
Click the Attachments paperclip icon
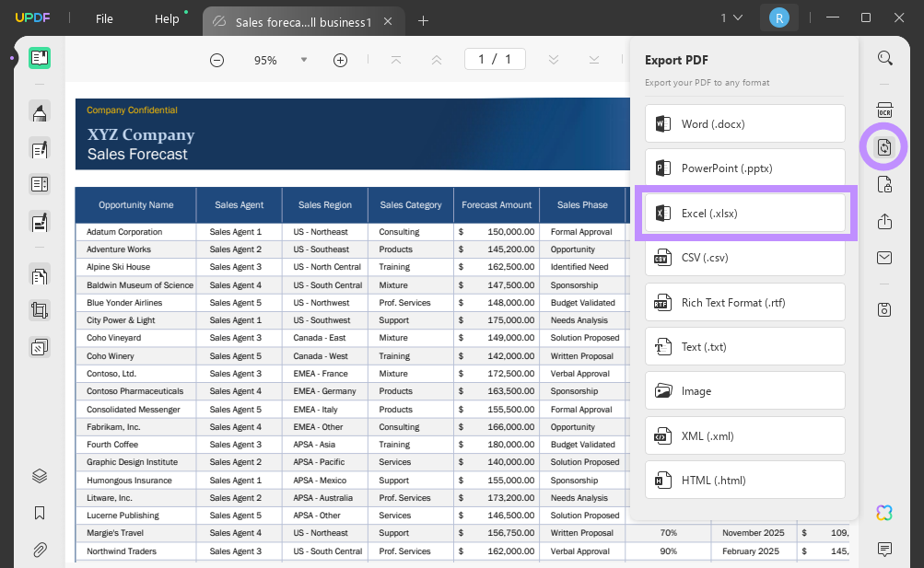click(39, 550)
